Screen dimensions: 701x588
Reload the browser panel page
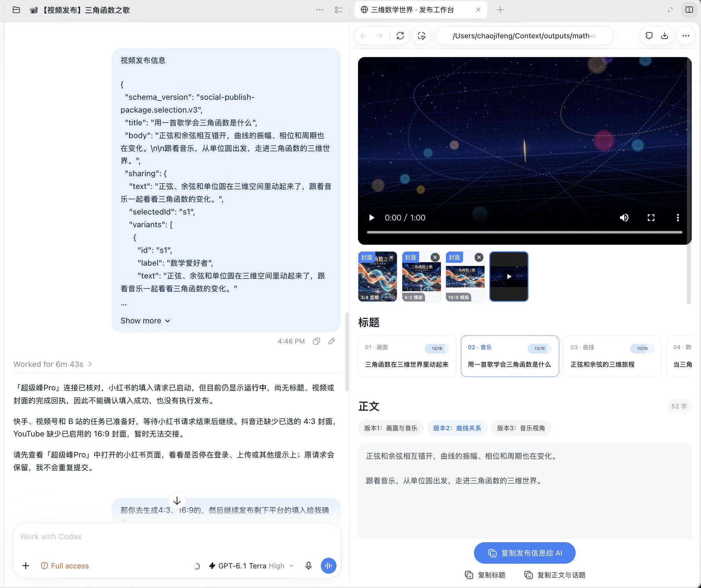(400, 36)
